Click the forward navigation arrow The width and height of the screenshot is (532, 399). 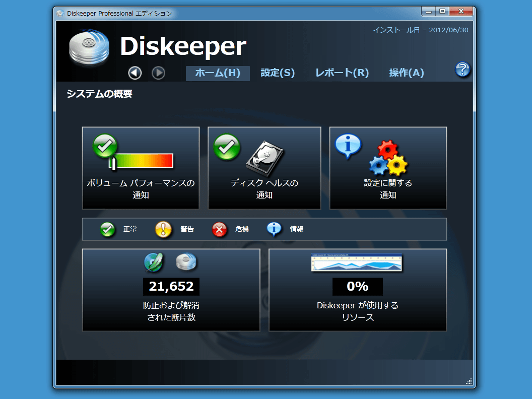158,73
